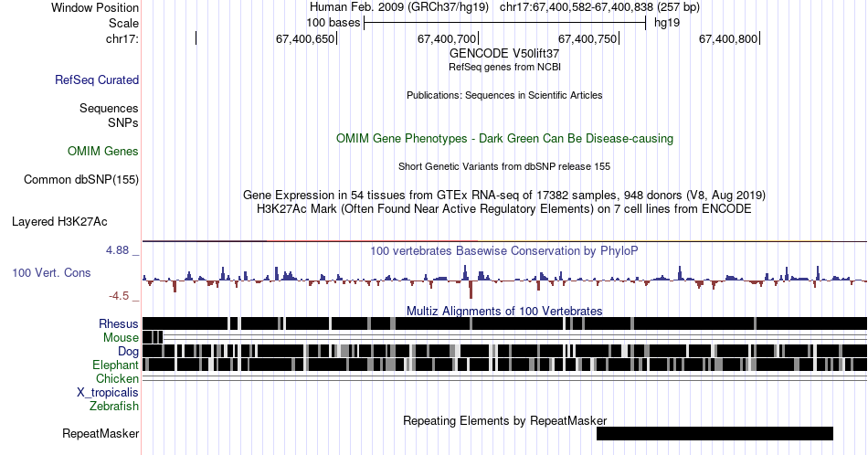Image resolution: width=868 pixels, height=455 pixels.
Task: Click 'Short Genetic Variants from dbSNP' title
Action: coord(504,166)
